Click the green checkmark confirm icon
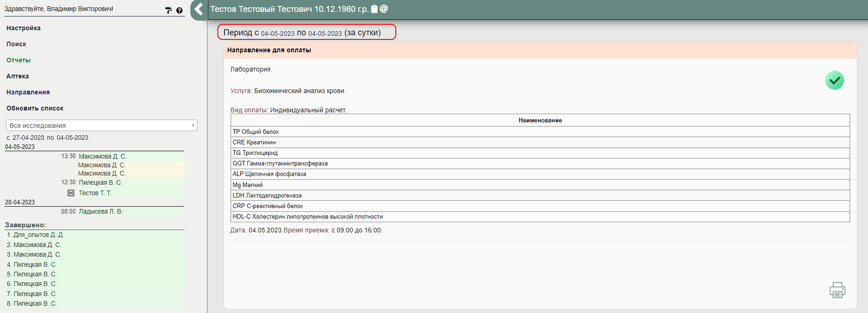 [834, 81]
